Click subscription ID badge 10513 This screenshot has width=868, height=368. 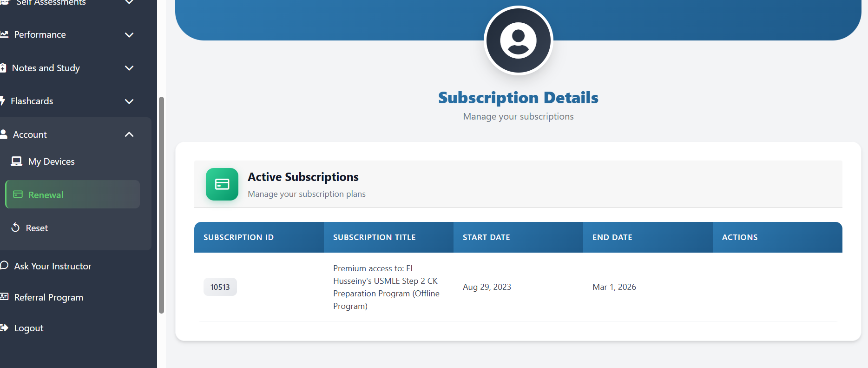[x=220, y=287]
